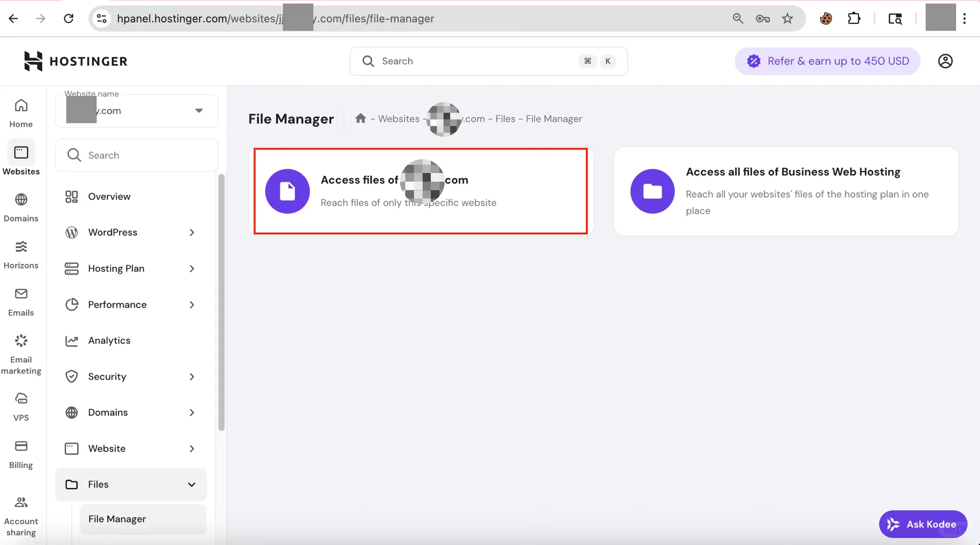Click Refer & earn up to 450 USD
Image resolution: width=980 pixels, height=545 pixels.
[827, 61]
